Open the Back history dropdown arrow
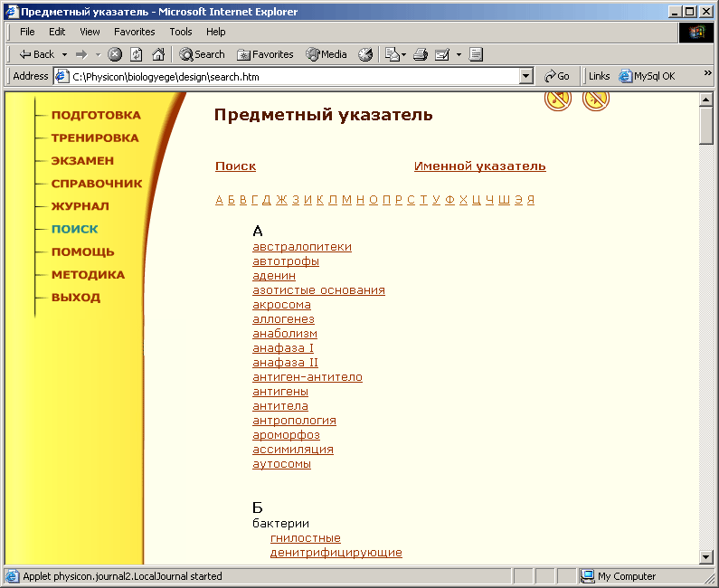This screenshot has width=719, height=588. point(64,54)
